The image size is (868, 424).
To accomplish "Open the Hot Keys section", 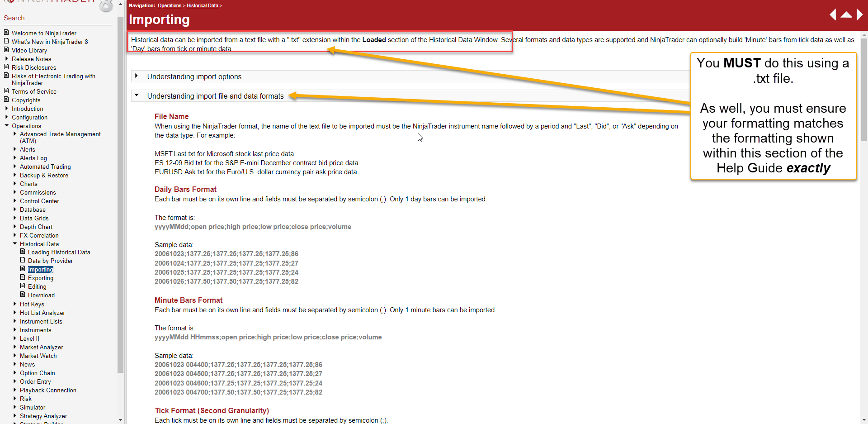I will (x=32, y=304).
